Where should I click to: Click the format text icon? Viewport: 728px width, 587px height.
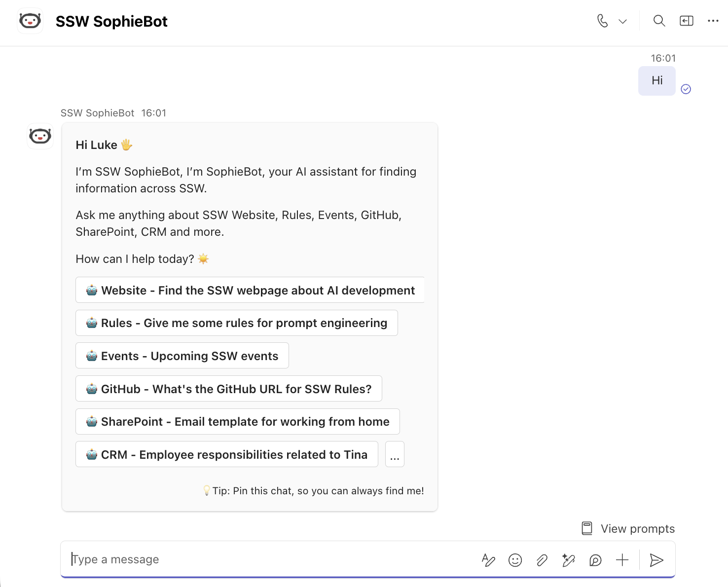(488, 560)
